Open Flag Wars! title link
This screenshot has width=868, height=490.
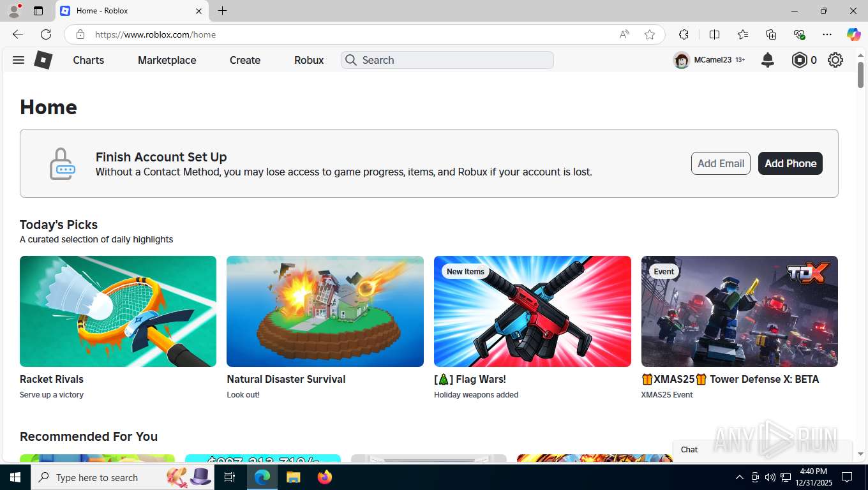(470, 379)
